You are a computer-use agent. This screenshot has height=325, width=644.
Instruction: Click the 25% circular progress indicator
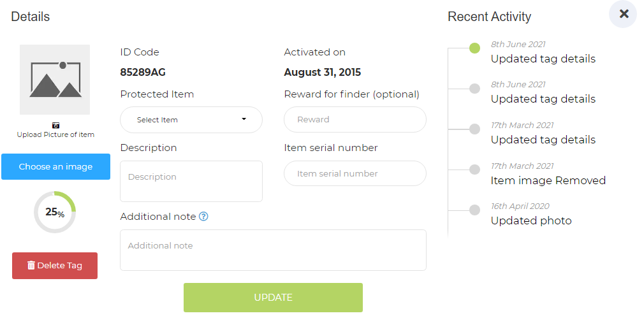[55, 212]
